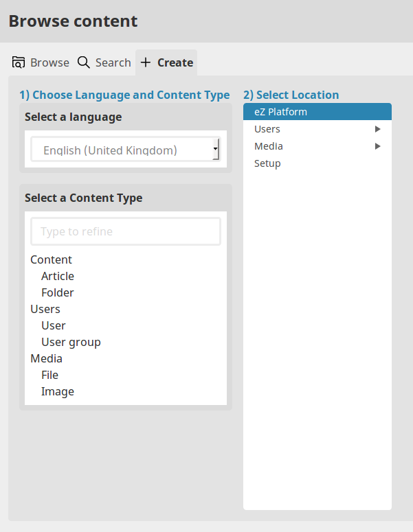Expand the Users location arrow
This screenshot has width=413, height=532.
[x=377, y=129]
